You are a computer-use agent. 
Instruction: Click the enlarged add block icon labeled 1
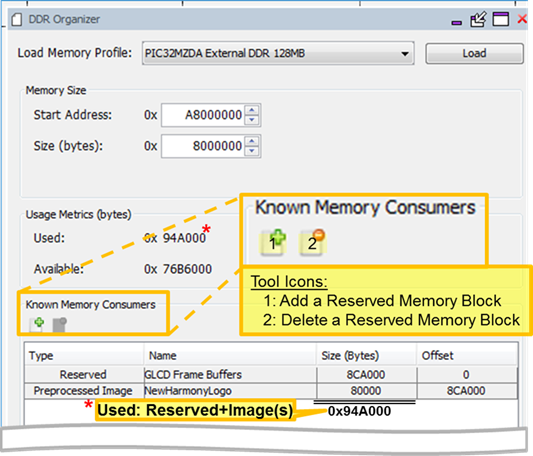point(273,242)
